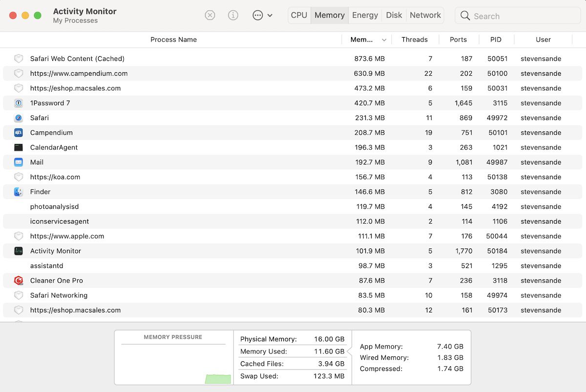Click the Search input field
Viewport: 586px width, 392px height.
pyautogui.click(x=523, y=16)
